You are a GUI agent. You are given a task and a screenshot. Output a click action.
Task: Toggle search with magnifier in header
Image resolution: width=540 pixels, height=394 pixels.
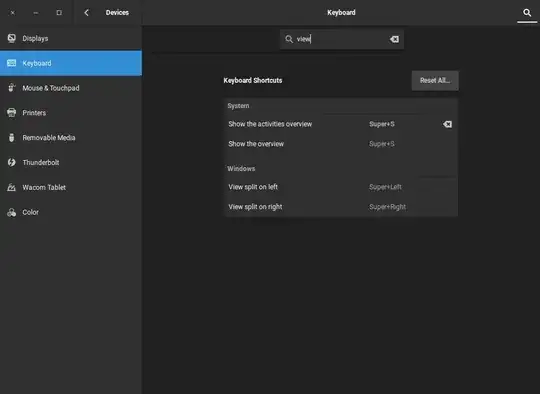[x=527, y=13]
